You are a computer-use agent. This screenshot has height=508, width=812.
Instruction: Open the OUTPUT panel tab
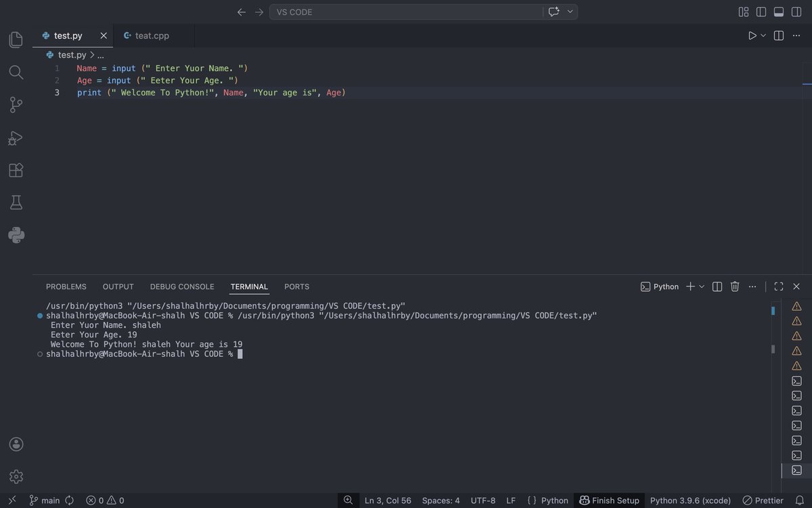(118, 287)
